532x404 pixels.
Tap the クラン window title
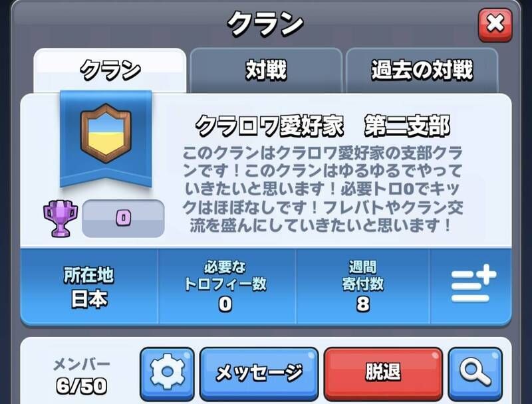[x=265, y=24]
